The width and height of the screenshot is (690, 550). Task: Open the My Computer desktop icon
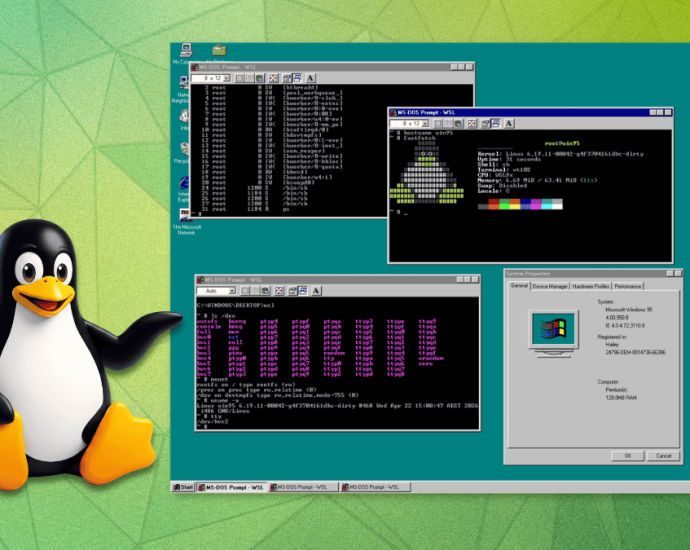pyautogui.click(x=185, y=54)
